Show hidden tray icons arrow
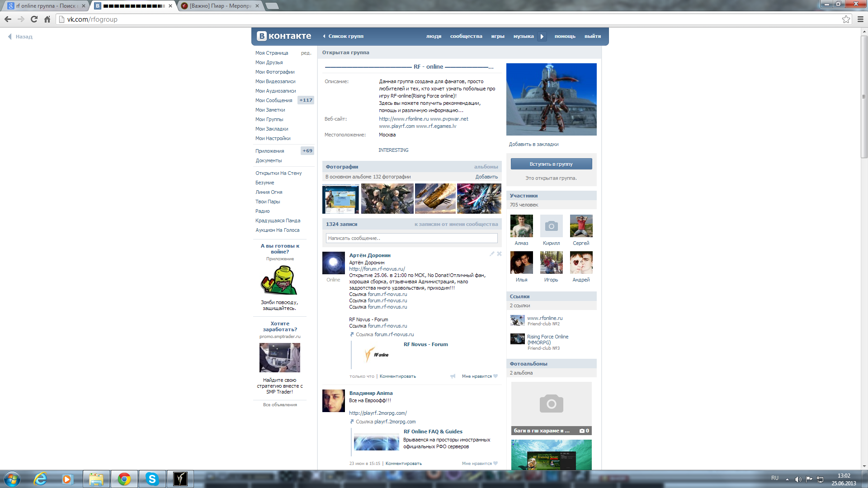The height and width of the screenshot is (488, 868). click(x=787, y=479)
